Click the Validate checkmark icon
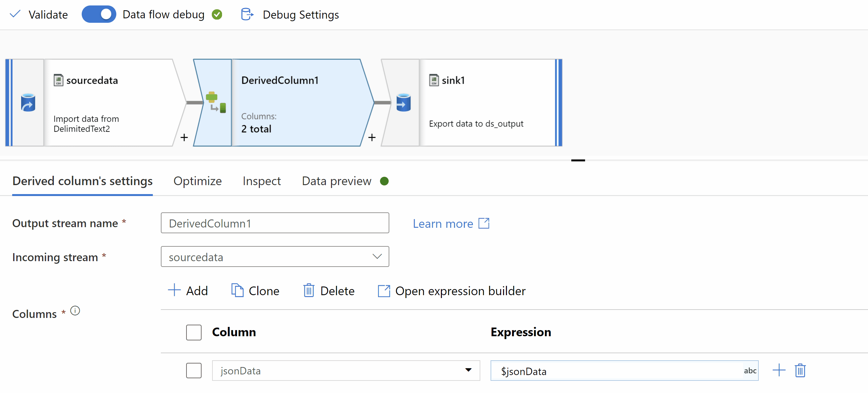Image resolution: width=868 pixels, height=393 pixels. pyautogui.click(x=15, y=14)
